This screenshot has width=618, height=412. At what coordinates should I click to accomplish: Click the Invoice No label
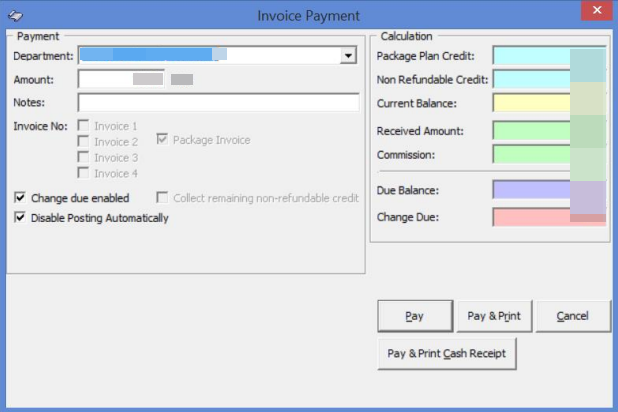tap(41, 126)
